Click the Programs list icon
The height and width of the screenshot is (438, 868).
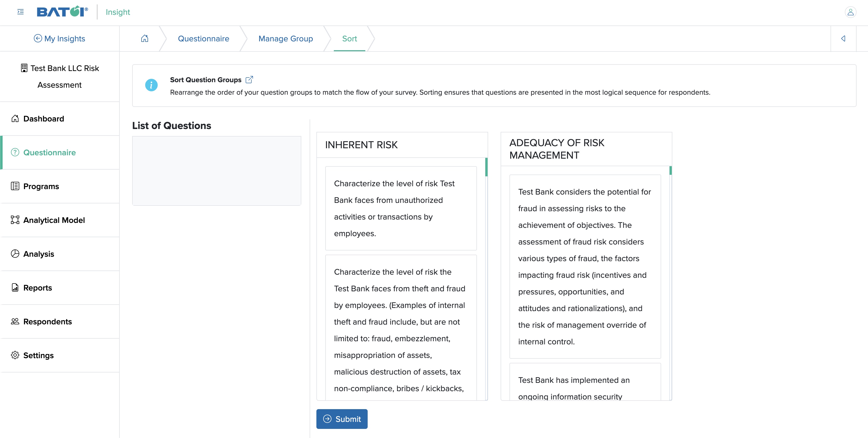click(x=15, y=186)
